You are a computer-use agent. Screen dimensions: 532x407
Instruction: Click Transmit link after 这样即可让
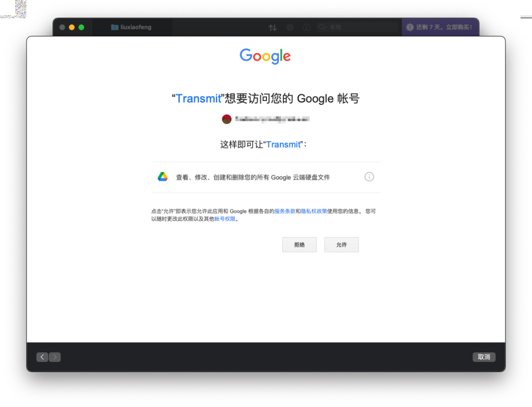tap(283, 144)
